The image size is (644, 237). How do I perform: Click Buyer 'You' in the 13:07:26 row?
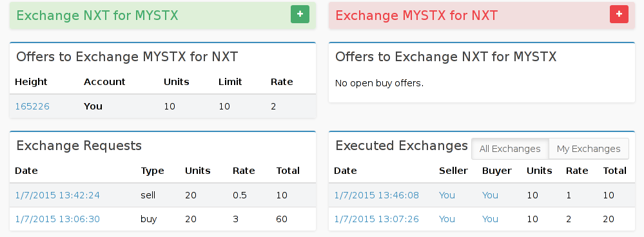tap(490, 220)
